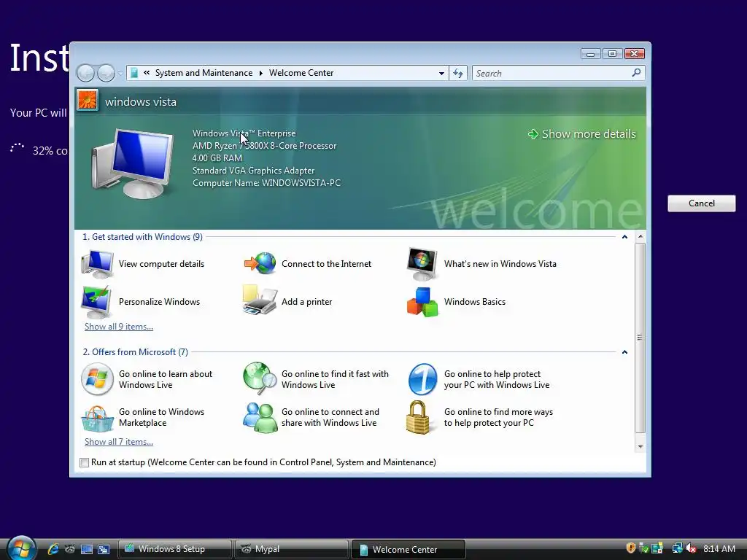
Task: Click the Get started with Windows (9) heading
Action: pyautogui.click(x=142, y=237)
